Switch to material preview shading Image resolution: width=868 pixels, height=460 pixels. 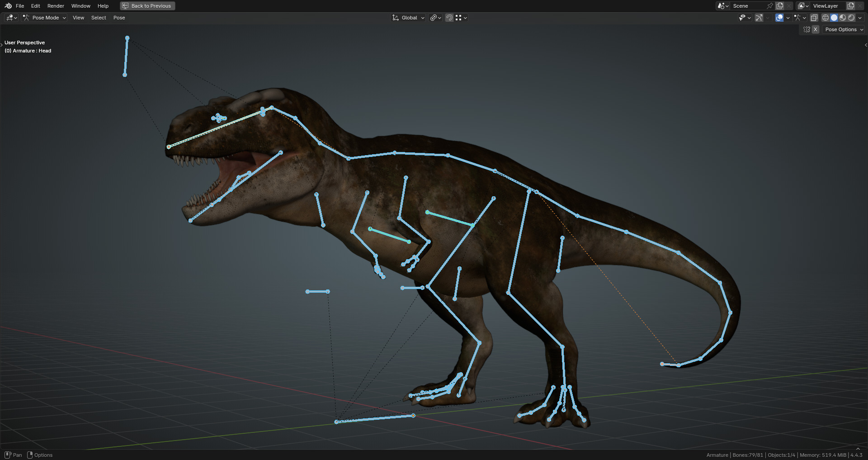[x=843, y=18]
